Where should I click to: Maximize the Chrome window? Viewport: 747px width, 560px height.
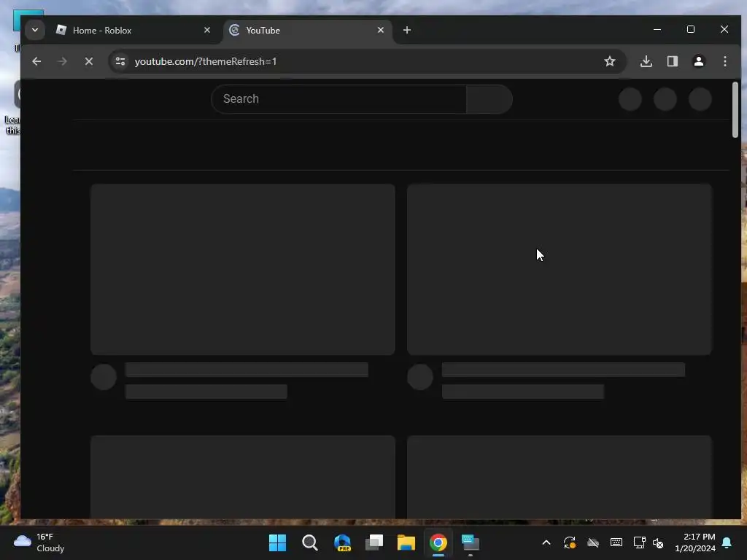[x=691, y=29]
